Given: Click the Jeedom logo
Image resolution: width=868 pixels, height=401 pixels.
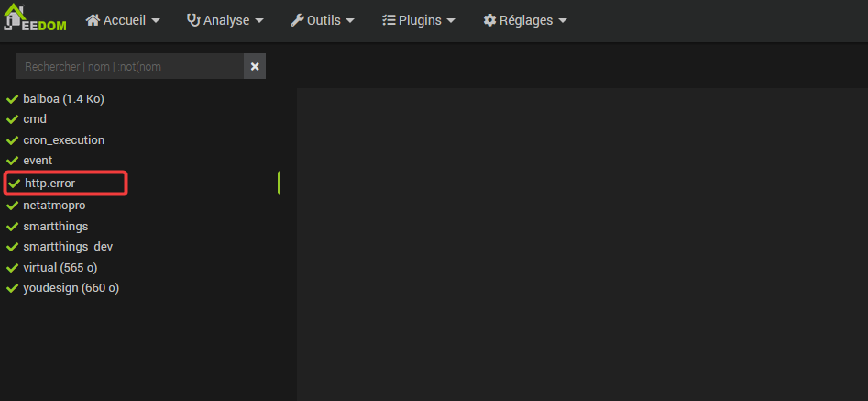Looking at the screenshot, I should pos(34,17).
